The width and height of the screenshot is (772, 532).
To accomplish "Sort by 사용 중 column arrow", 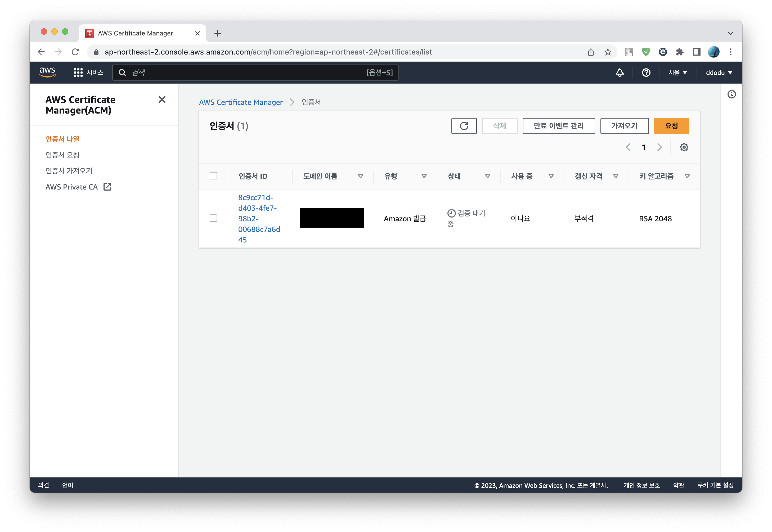I will point(551,176).
